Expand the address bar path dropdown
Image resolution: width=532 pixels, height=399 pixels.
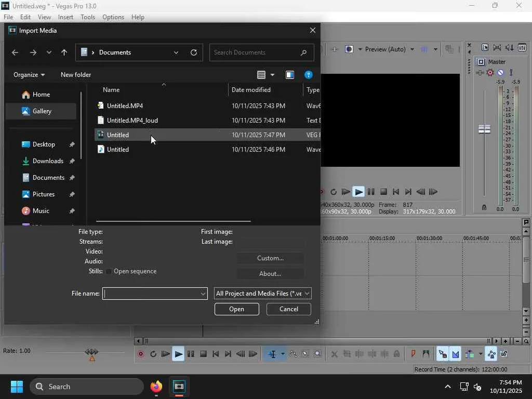coord(176,52)
